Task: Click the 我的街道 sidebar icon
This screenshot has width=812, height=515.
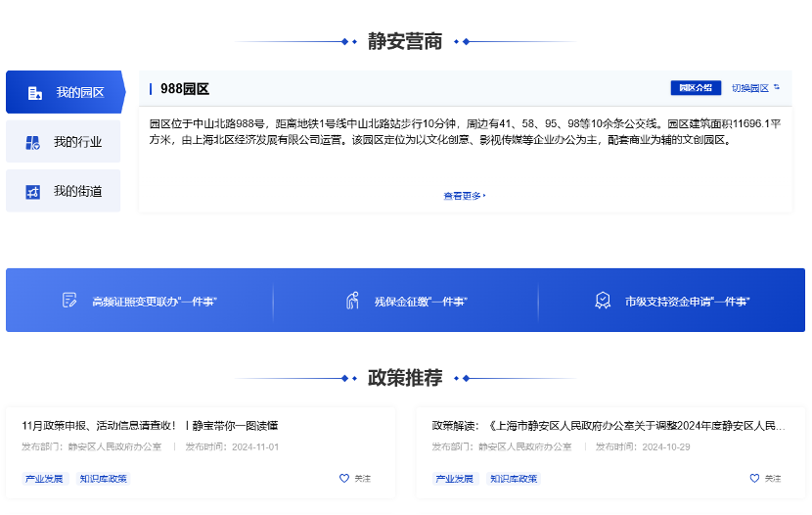Action: tap(33, 192)
